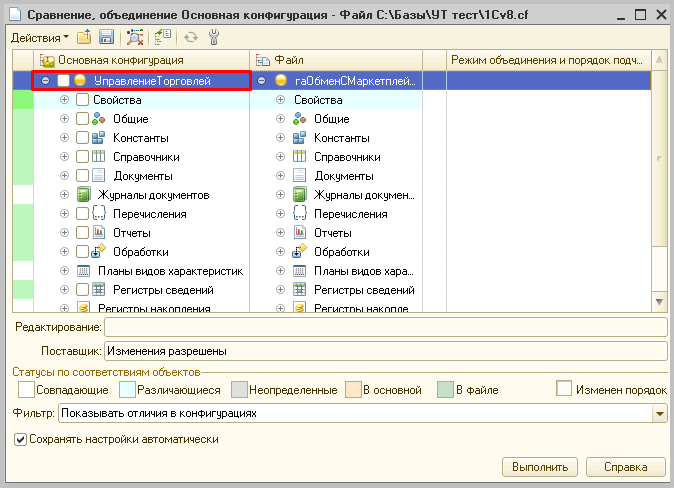Click the Документы icon in Файл column

click(299, 175)
